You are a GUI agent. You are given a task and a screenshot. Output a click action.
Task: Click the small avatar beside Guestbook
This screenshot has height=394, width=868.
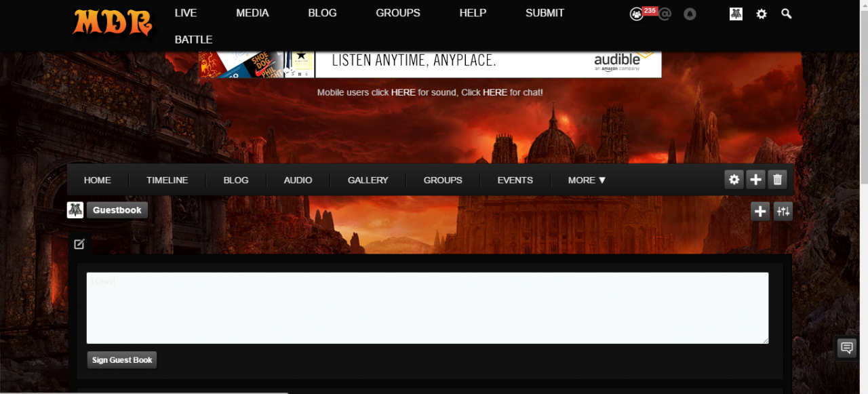pyautogui.click(x=75, y=210)
